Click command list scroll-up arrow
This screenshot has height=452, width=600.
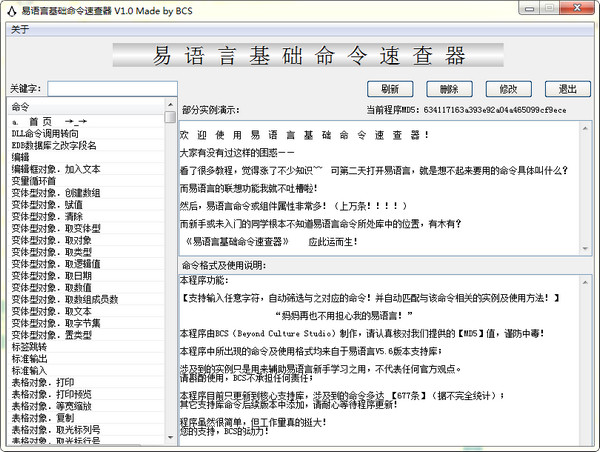tap(170, 104)
